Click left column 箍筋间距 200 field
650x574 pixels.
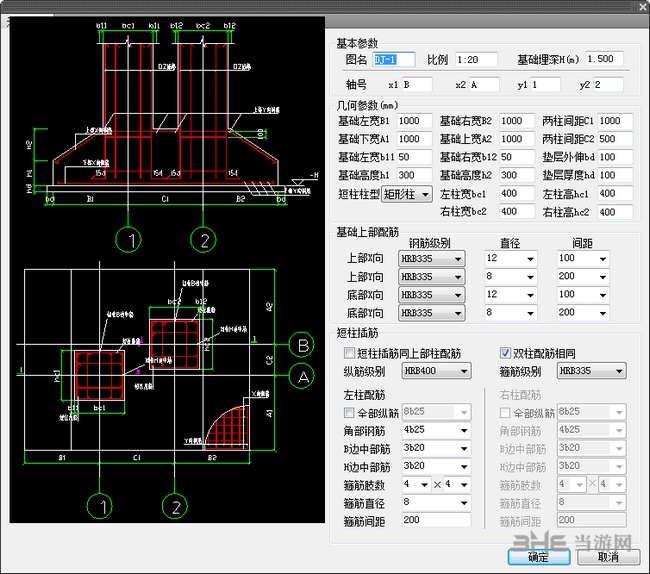(436, 520)
